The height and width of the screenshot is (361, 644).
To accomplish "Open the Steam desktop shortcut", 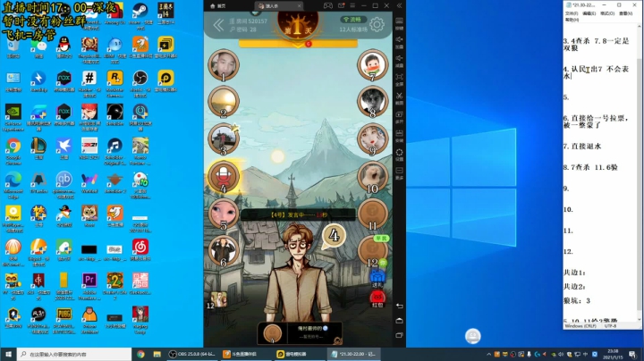I will coord(140,15).
